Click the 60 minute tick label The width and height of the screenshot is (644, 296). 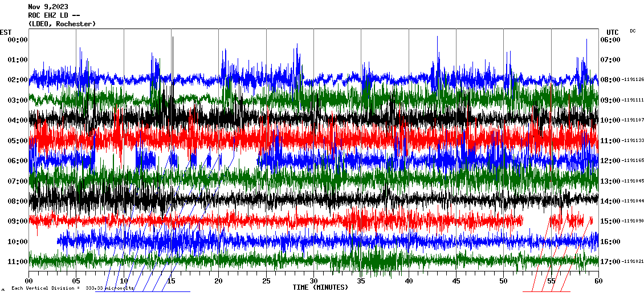[x=598, y=281]
